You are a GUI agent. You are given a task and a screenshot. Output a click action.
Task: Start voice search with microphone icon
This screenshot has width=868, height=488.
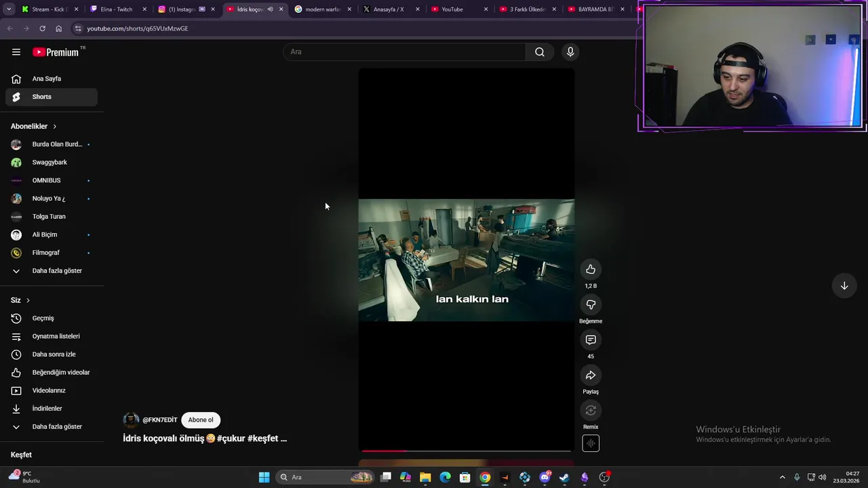point(570,52)
